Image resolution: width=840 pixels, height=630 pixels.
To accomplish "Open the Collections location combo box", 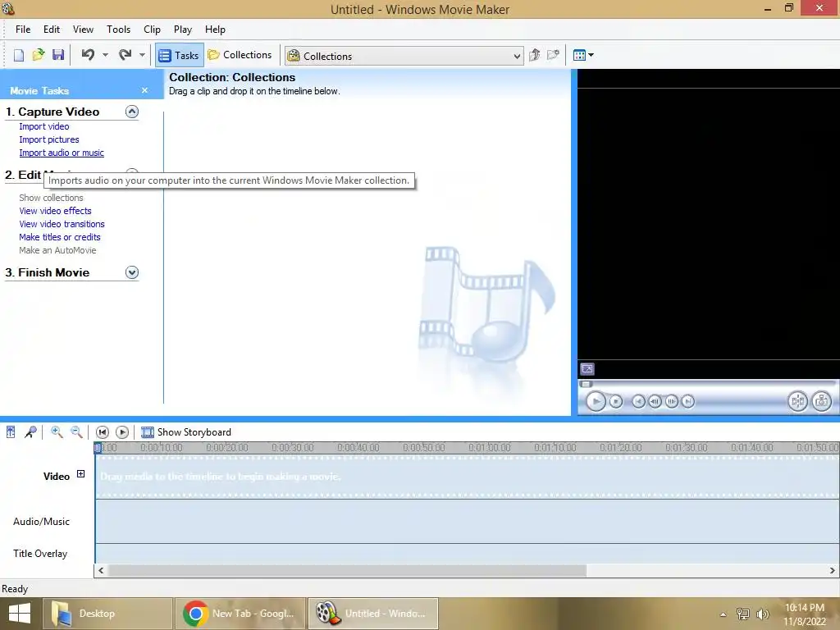I will coord(404,56).
